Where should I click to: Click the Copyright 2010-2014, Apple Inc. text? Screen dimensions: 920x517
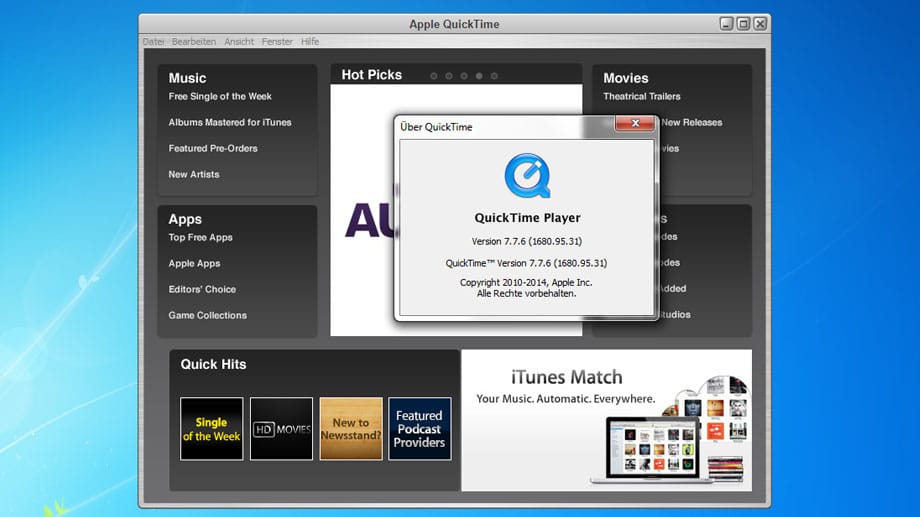tap(526, 282)
